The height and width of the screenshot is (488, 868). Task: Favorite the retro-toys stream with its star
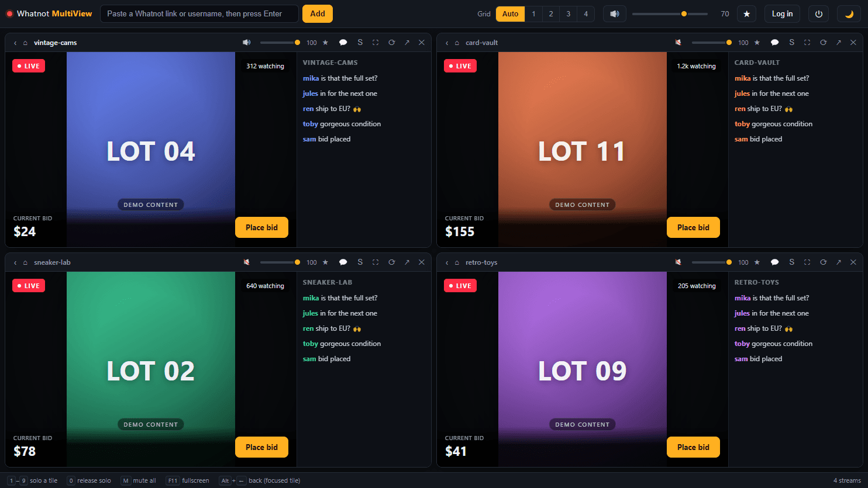tap(757, 262)
